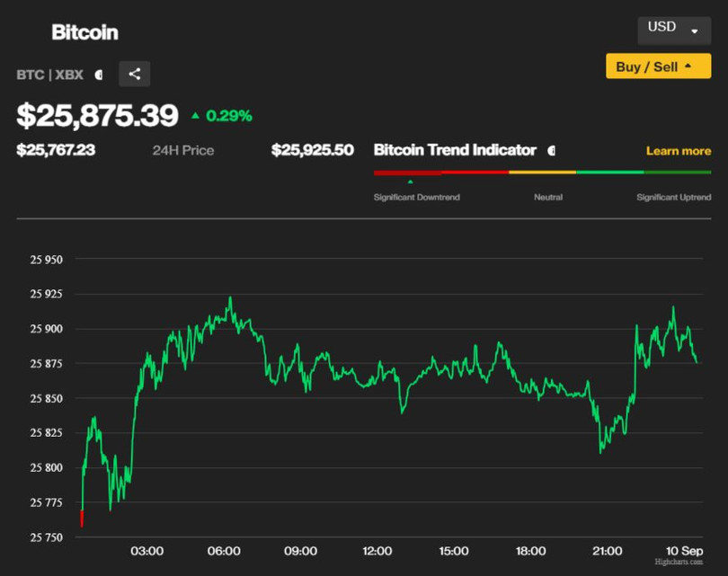Click the info icon beside BTC | XBX
Viewport: 728px width, 576px height.
(99, 75)
